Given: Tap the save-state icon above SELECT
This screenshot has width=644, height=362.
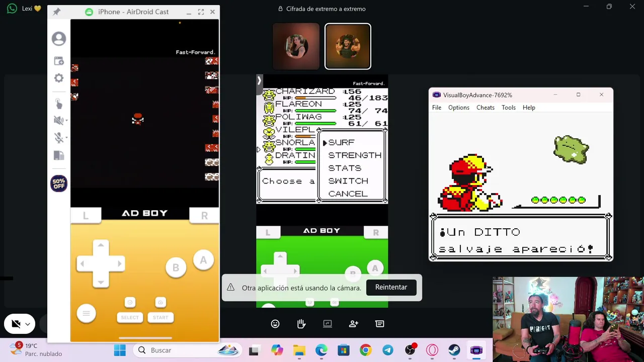Looking at the screenshot, I should pyautogui.click(x=130, y=302).
